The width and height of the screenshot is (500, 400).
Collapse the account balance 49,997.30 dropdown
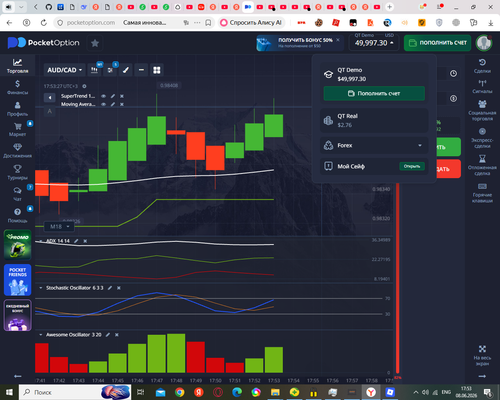click(374, 43)
